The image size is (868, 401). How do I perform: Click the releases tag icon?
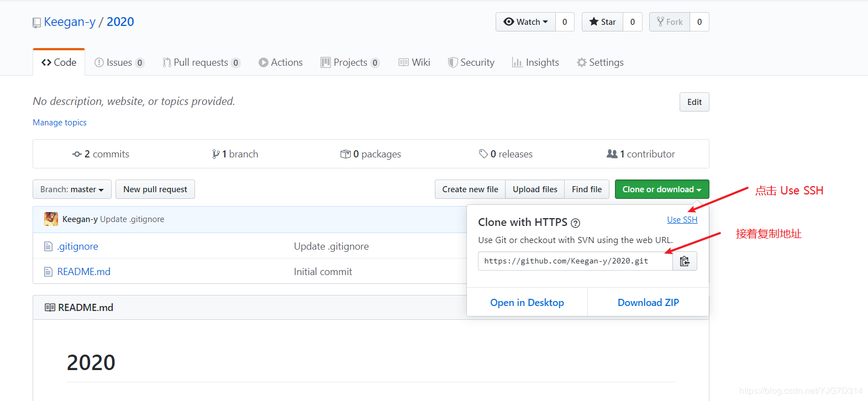[483, 154]
